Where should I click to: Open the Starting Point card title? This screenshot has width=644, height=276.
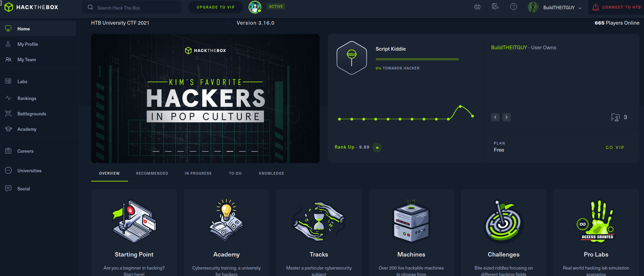point(134,255)
